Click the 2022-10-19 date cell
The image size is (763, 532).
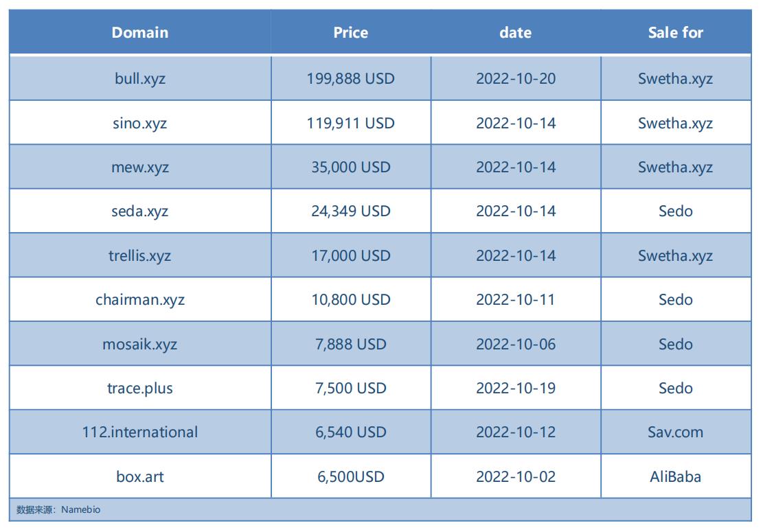click(516, 388)
